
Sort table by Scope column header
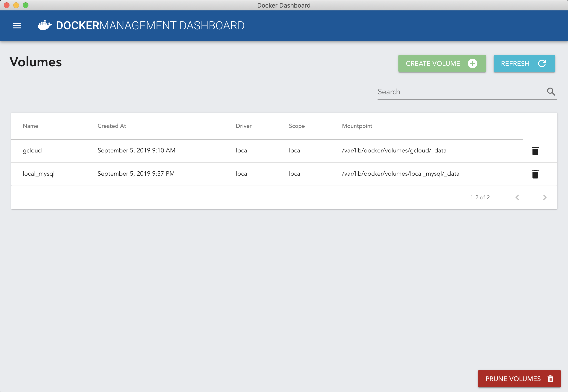[297, 126]
